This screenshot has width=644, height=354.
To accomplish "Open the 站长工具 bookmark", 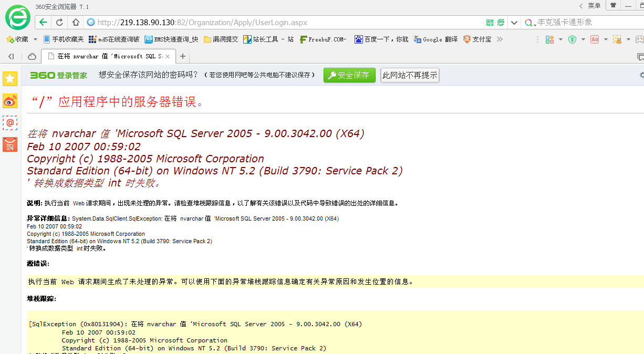I will 269,39.
